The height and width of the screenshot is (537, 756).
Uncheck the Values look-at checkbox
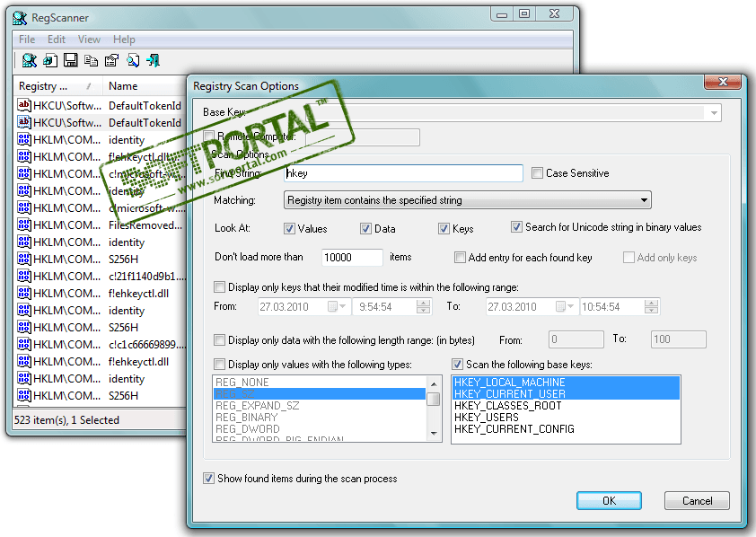(289, 228)
